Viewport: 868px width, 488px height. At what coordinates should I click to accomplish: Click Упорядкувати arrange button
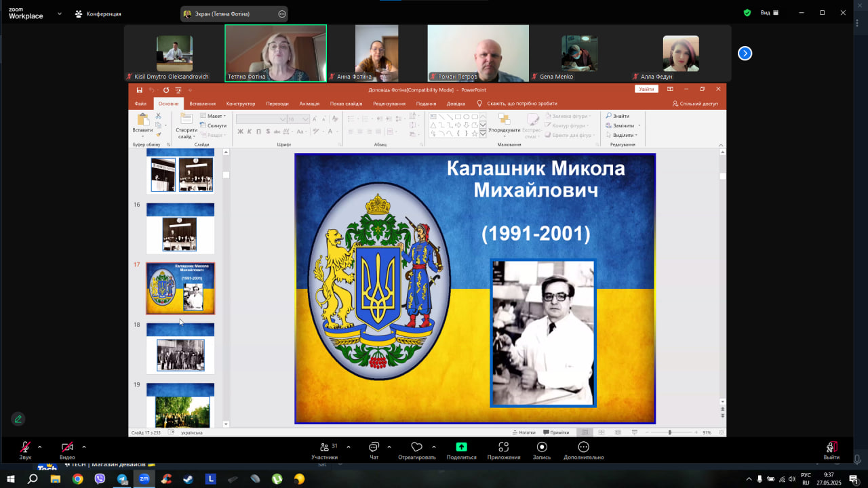click(x=504, y=125)
